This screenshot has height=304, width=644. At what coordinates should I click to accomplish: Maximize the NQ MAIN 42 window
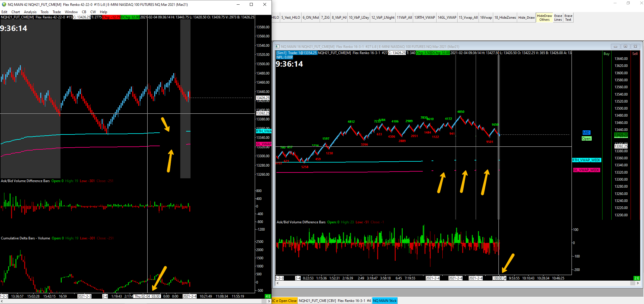tap(251, 4)
